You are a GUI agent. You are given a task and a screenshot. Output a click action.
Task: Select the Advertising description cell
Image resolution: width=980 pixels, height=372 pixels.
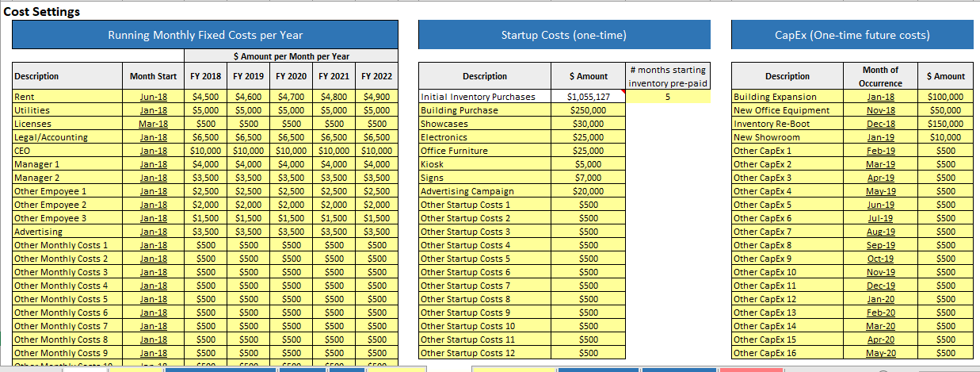(67, 232)
